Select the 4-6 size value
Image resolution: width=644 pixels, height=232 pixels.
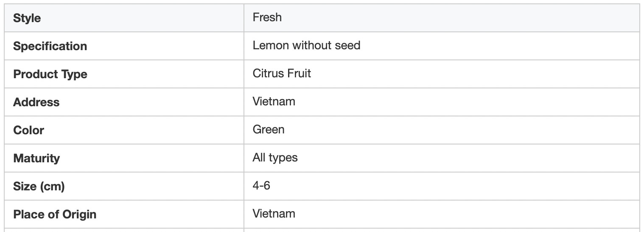pyautogui.click(x=261, y=186)
